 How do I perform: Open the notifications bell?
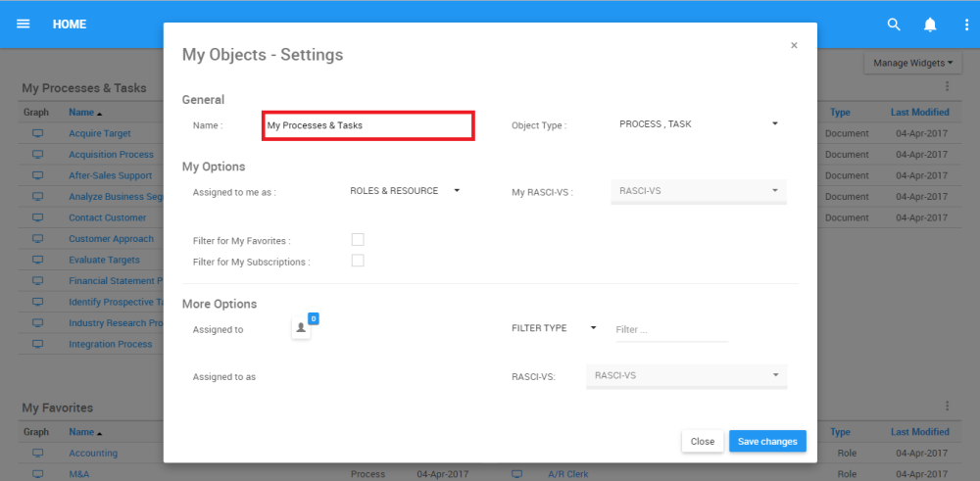pos(930,24)
